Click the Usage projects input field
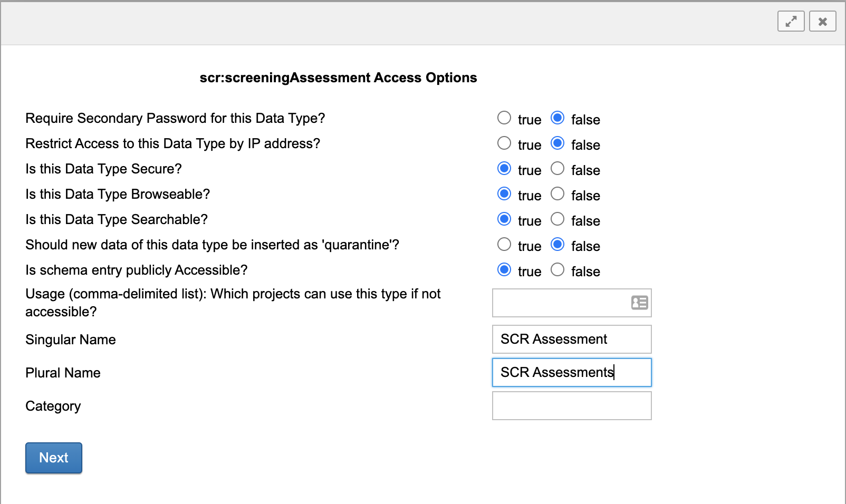Image resolution: width=846 pixels, height=504 pixels. pos(560,303)
